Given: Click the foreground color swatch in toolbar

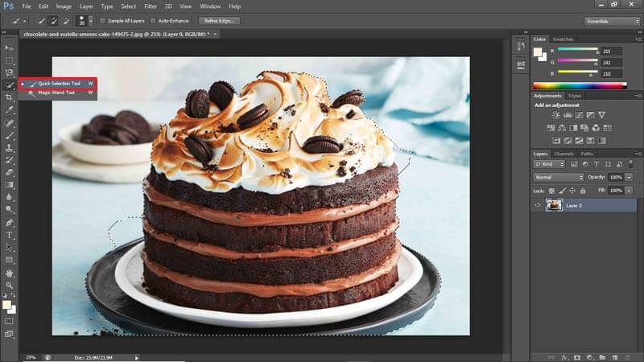Looking at the screenshot, I should pos(7,305).
